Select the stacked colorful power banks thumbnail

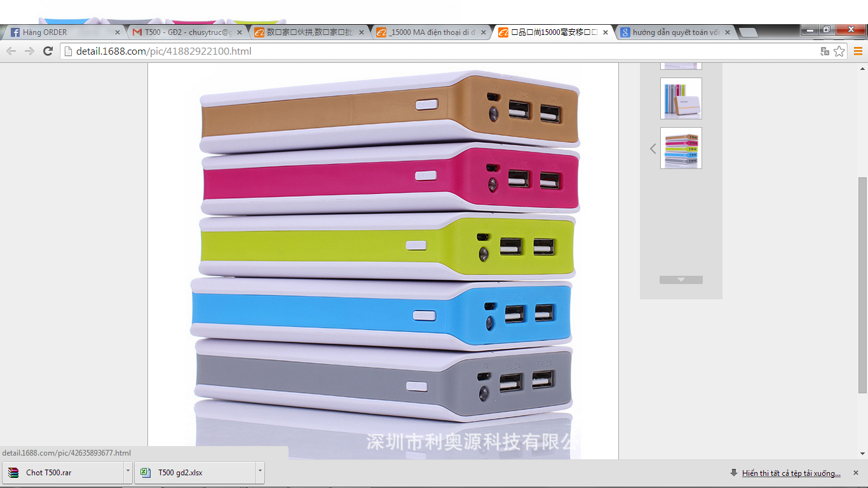tap(681, 148)
